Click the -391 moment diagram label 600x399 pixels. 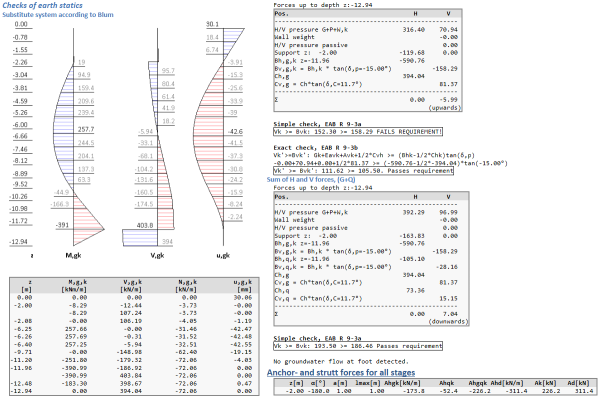coord(62,225)
